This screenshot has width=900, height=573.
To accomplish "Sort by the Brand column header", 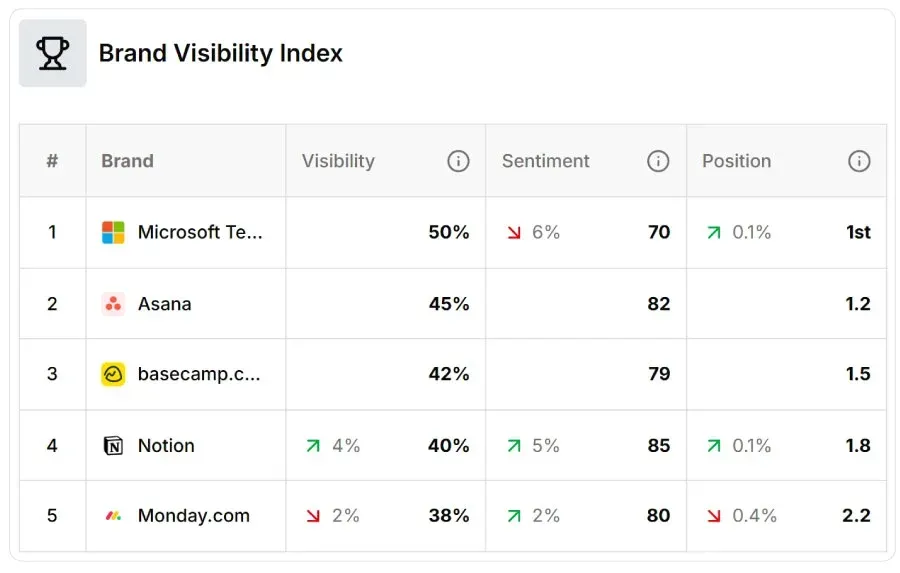I will (x=127, y=161).
